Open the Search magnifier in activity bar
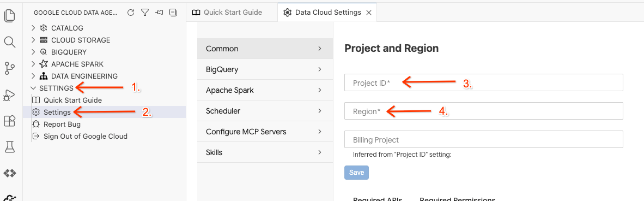Image resolution: width=644 pixels, height=201 pixels. [x=9, y=42]
